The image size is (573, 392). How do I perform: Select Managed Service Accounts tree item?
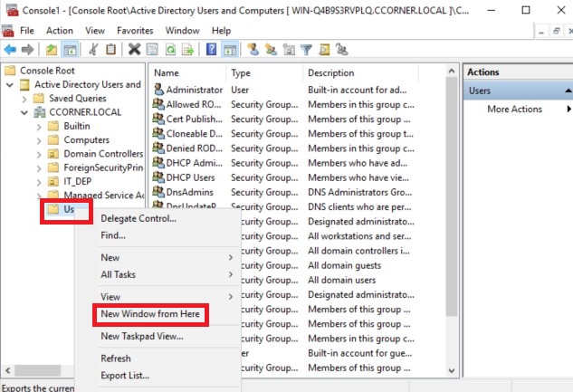click(x=104, y=195)
